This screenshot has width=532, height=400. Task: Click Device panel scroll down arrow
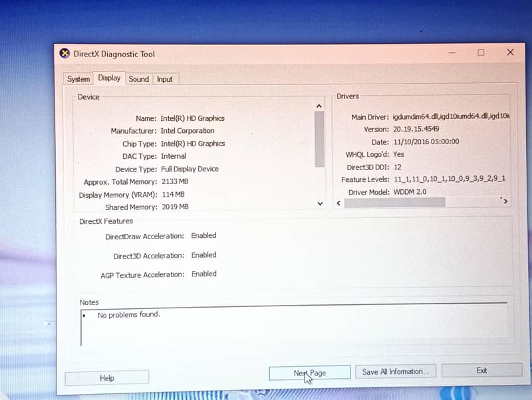320,203
